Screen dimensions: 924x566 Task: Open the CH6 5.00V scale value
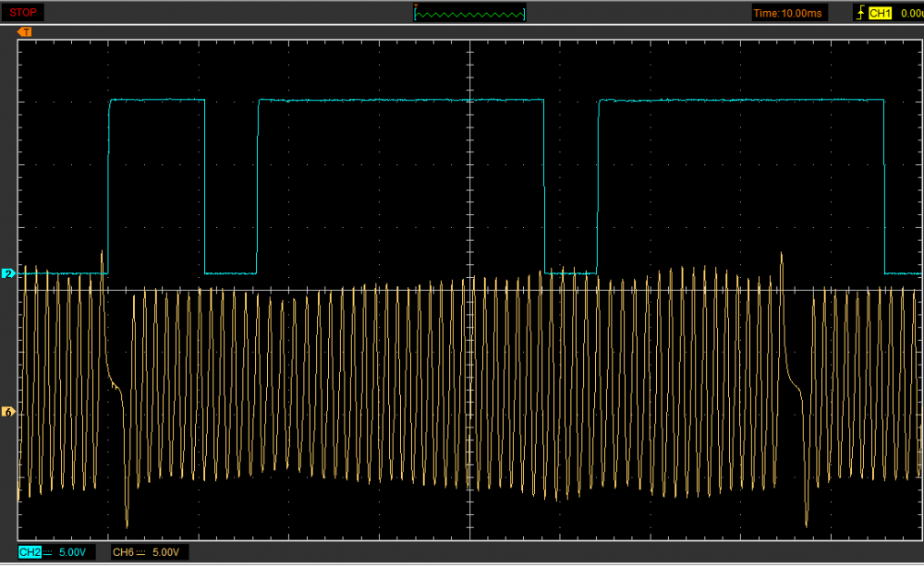point(166,552)
